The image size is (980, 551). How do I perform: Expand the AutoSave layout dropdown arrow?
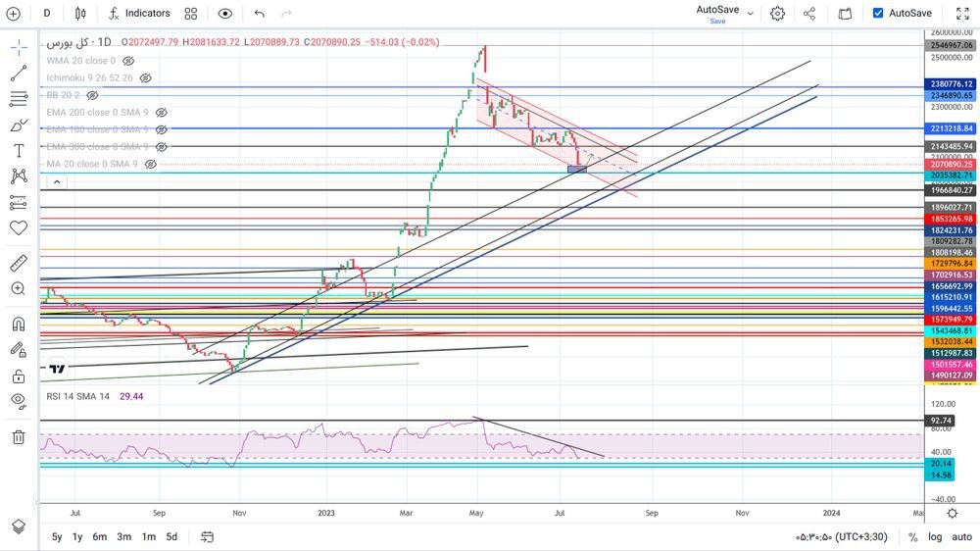click(x=751, y=14)
